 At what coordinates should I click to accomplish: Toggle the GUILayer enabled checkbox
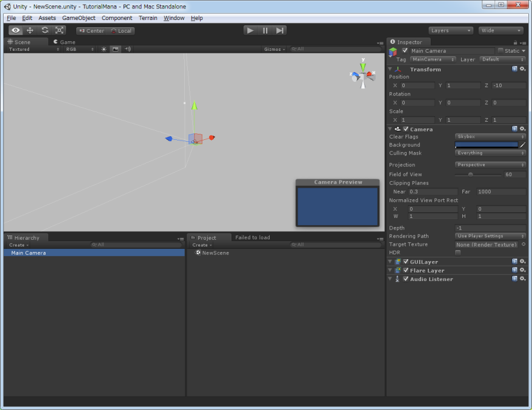[x=406, y=262]
